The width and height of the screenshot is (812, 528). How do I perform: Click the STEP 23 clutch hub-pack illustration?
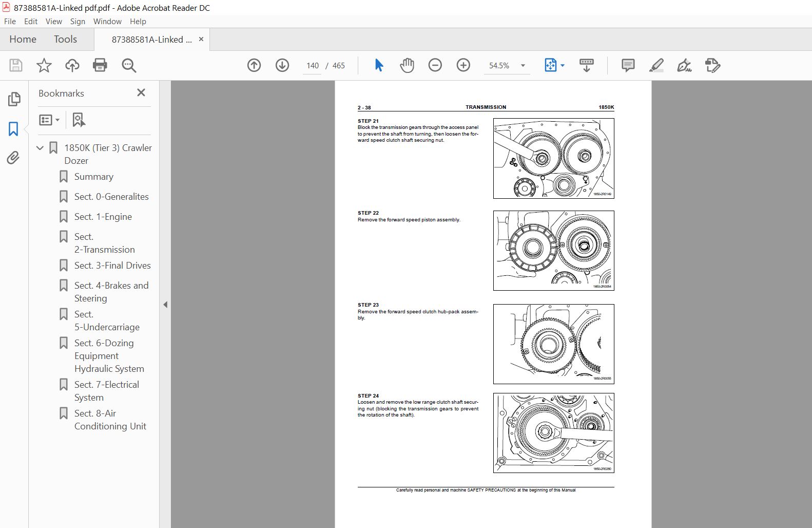[553, 344]
